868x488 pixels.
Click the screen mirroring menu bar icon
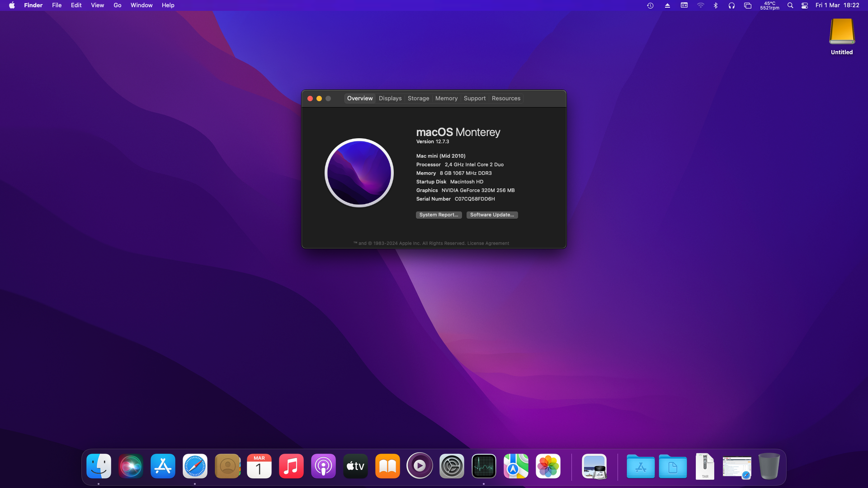pos(748,5)
